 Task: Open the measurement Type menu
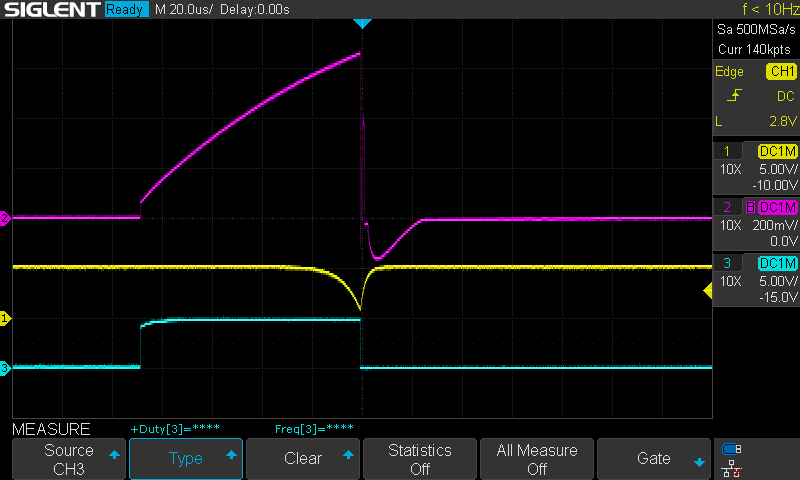click(x=186, y=459)
